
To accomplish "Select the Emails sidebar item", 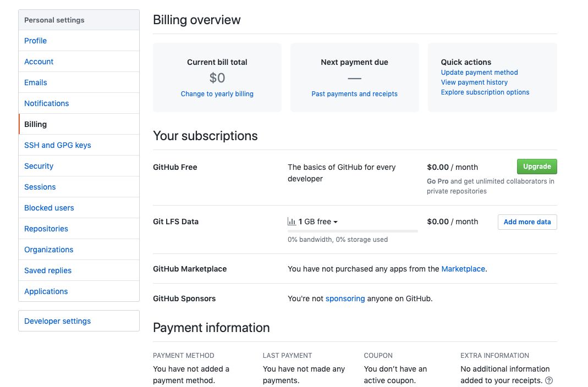I will [x=35, y=82].
